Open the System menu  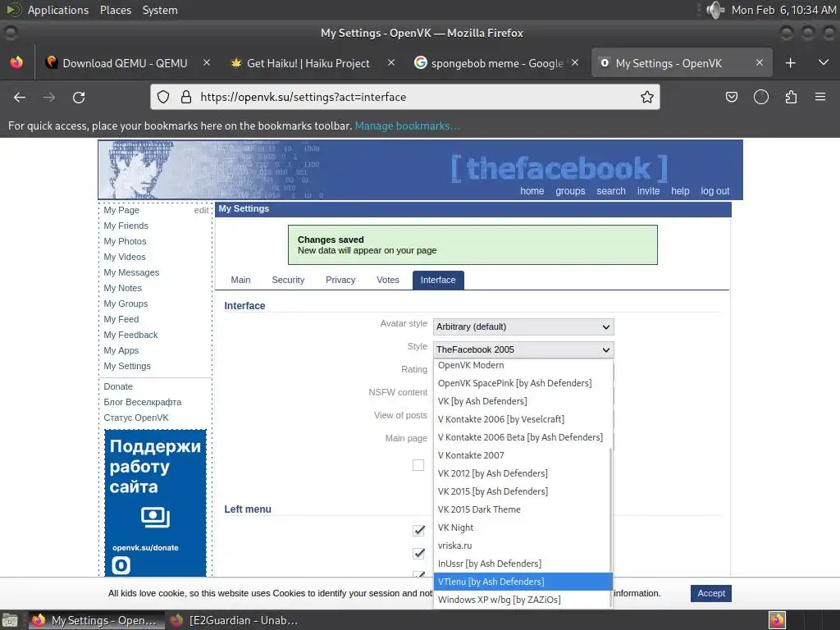pos(160,10)
